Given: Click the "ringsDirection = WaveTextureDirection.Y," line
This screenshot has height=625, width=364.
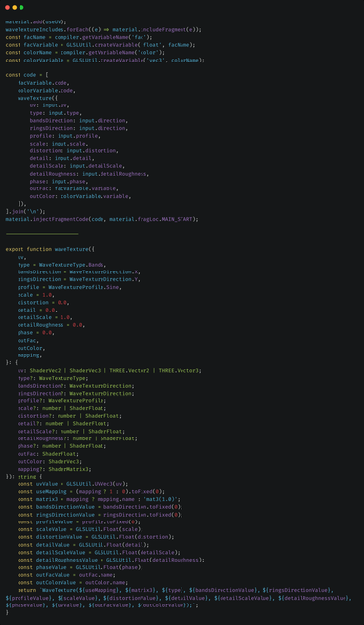Looking at the screenshot, I should click(79, 280).
